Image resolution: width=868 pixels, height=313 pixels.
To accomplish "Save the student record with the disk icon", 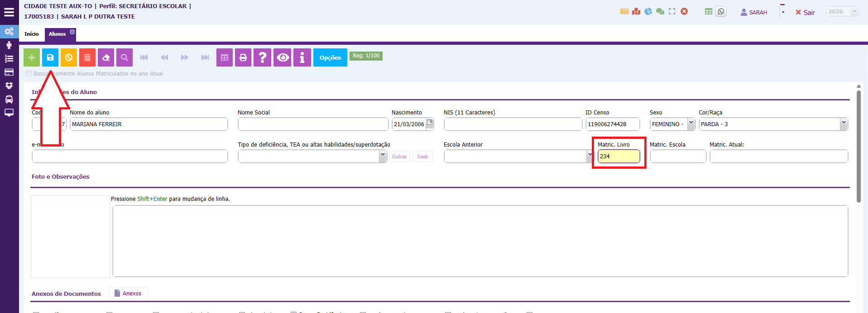I will click(x=50, y=57).
